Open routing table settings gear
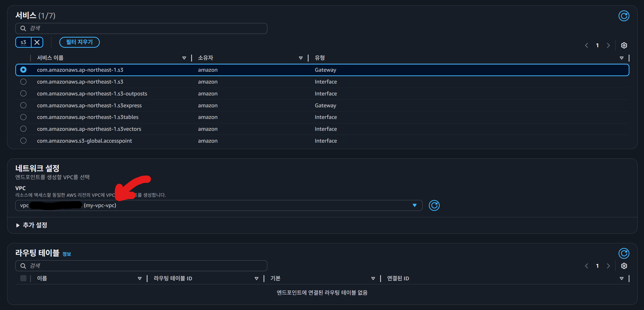The width and height of the screenshot is (644, 310). coord(624,266)
